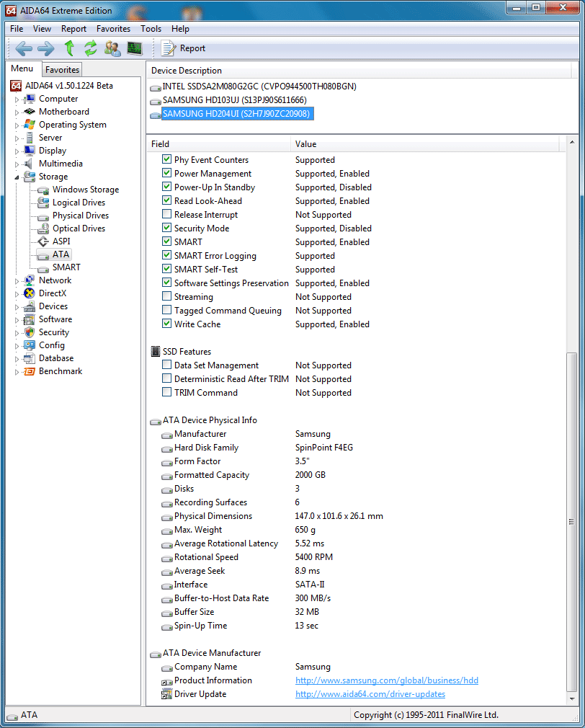Click the INTEL SSDSA2M080G2GC drive icon

point(156,88)
